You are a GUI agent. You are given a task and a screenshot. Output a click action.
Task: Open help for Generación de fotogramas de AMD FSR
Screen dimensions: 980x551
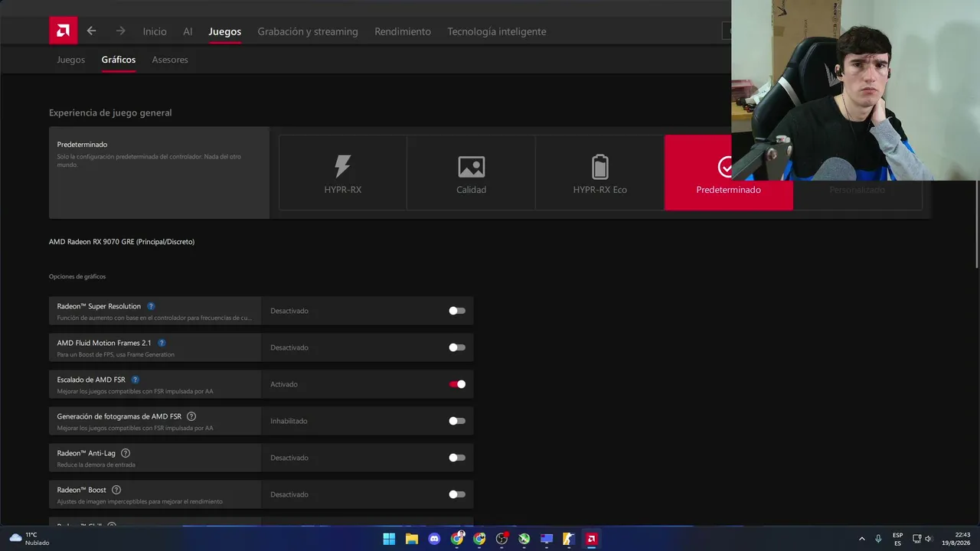(191, 416)
